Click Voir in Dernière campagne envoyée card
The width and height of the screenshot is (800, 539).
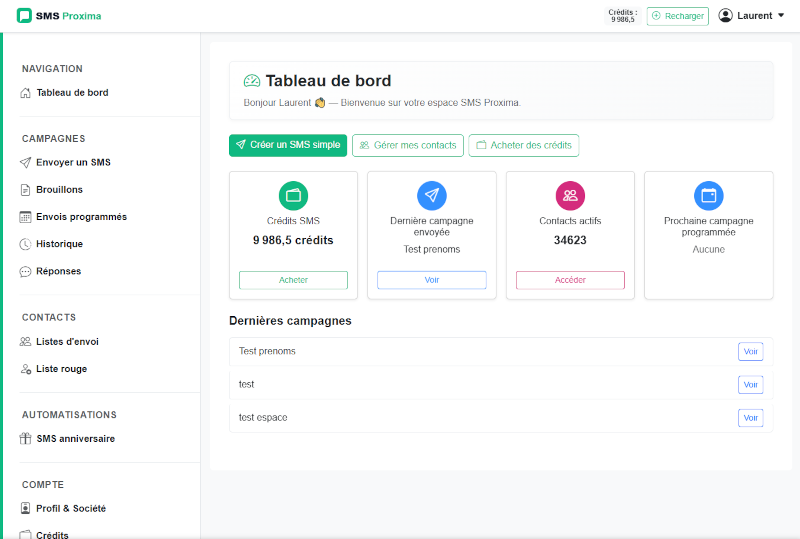click(x=432, y=280)
